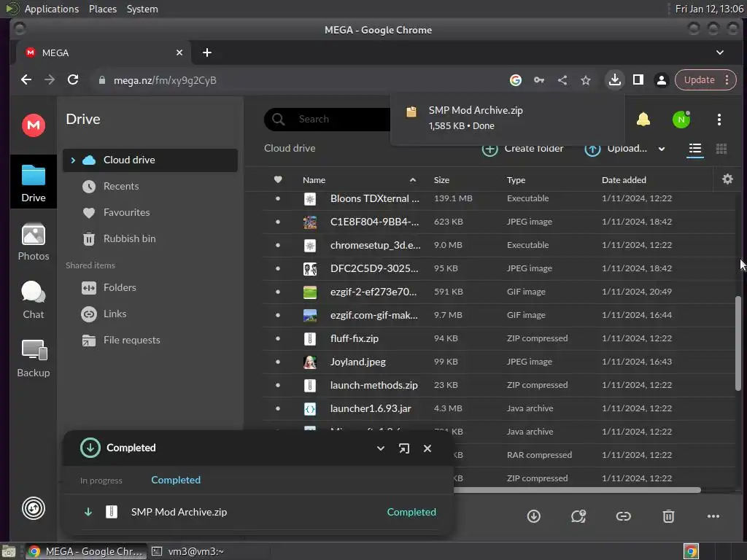Toggle favourite dot for Bloons TDXternal
This screenshot has width=747, height=560.
(278, 198)
